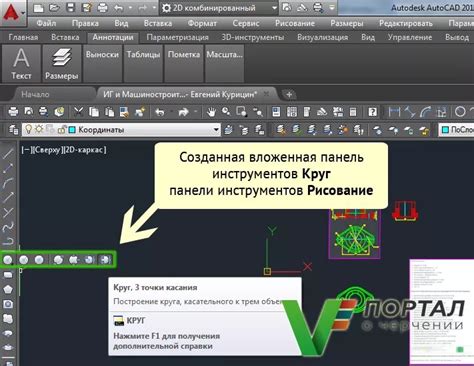474x366 pixels.
Task: Expand undo history arrow in quick access toolbar
Action: point(130,8)
